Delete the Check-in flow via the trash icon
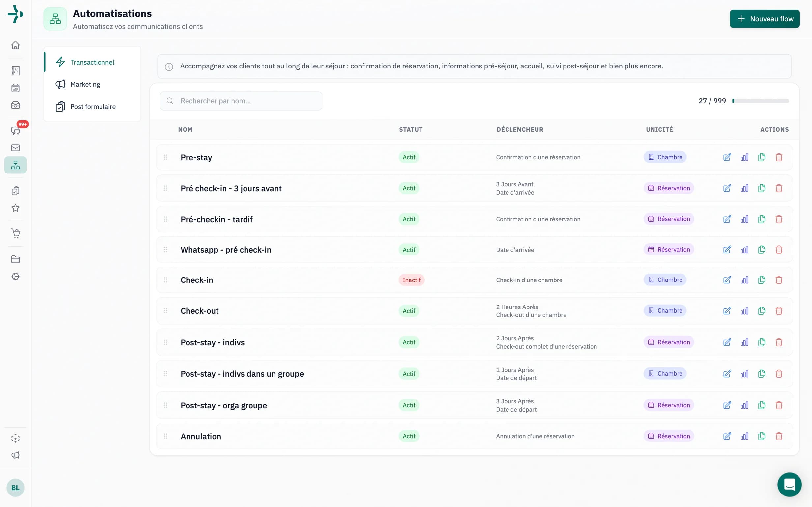 (x=779, y=280)
